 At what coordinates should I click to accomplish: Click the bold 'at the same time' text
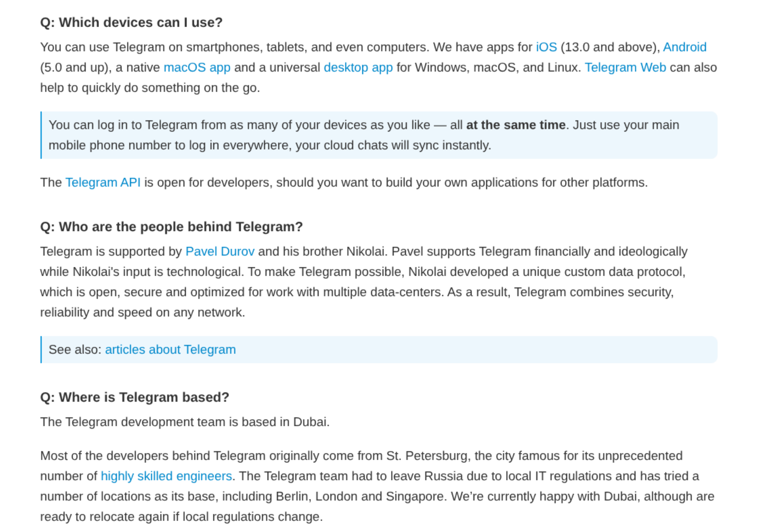coord(515,125)
